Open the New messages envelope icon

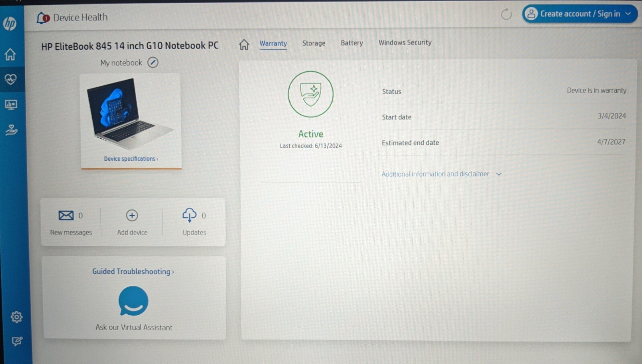(x=66, y=215)
